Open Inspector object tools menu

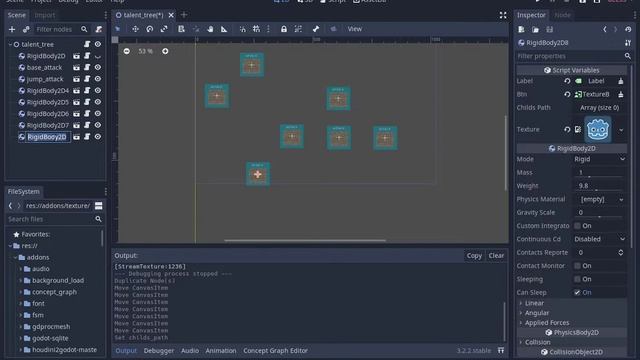coord(628,42)
